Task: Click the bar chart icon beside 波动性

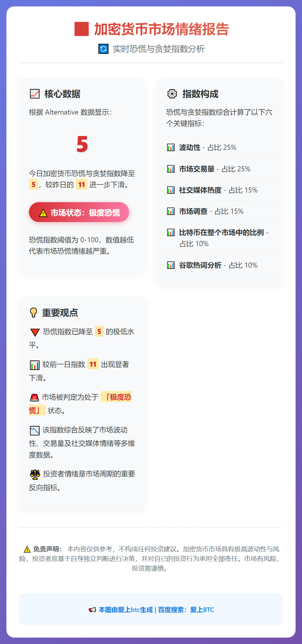Action: pos(171,147)
